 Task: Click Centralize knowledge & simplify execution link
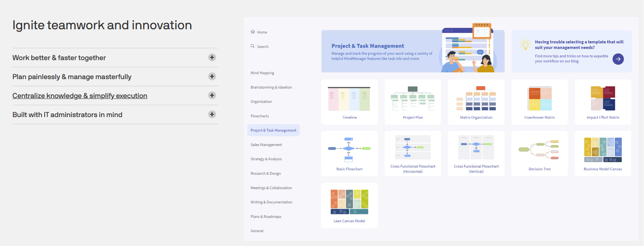(80, 96)
